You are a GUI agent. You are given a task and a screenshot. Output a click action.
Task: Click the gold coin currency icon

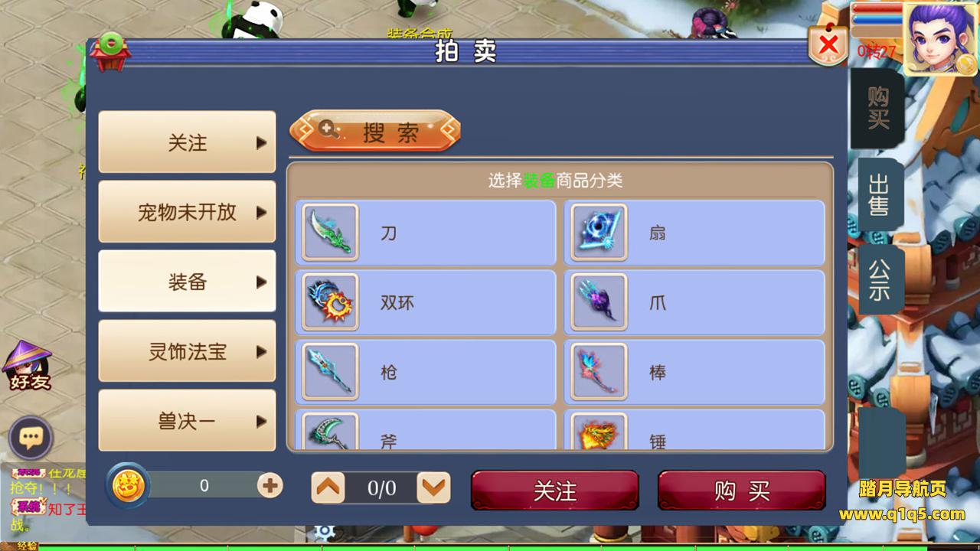point(128,486)
